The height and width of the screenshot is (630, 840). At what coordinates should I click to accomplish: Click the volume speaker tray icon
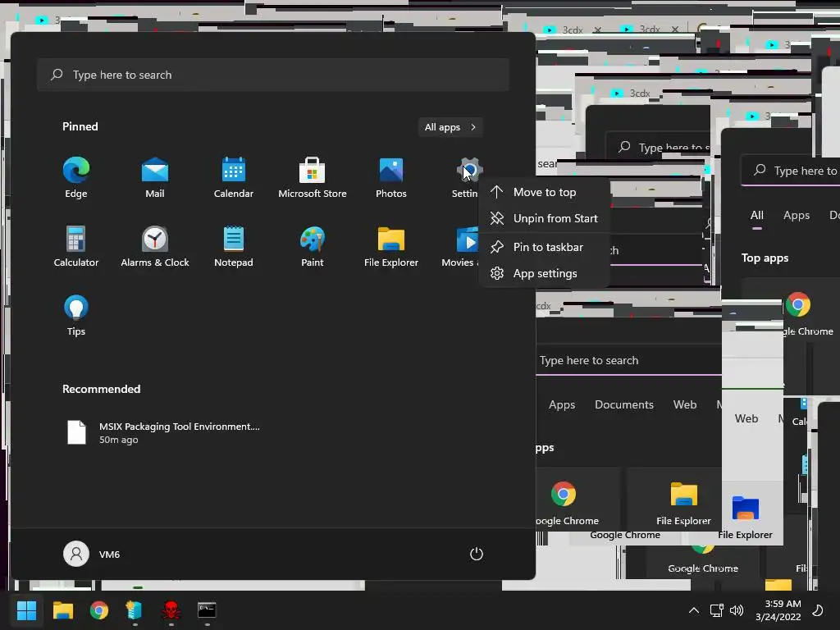[x=737, y=610]
